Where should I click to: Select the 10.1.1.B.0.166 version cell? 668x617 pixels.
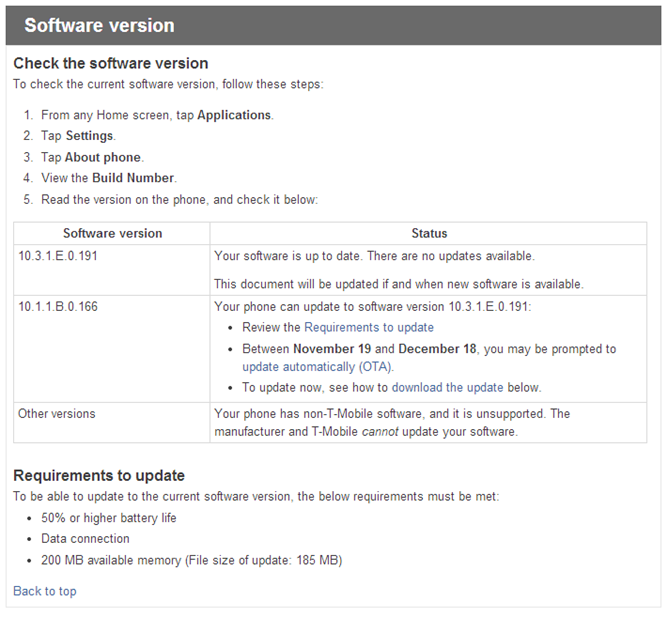point(58,306)
